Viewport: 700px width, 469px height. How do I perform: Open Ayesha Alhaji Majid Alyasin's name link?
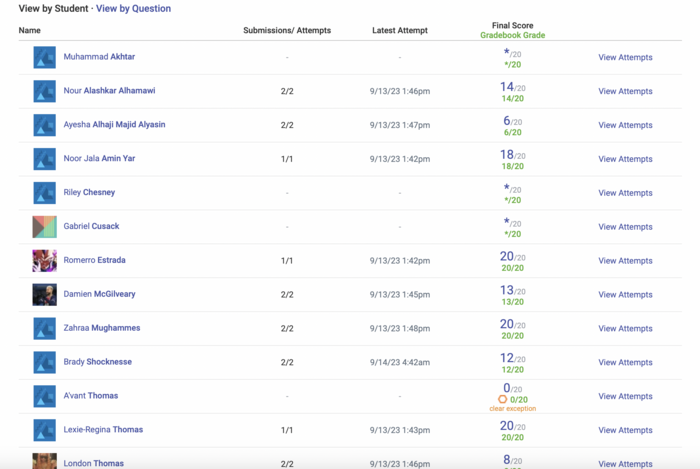114,125
